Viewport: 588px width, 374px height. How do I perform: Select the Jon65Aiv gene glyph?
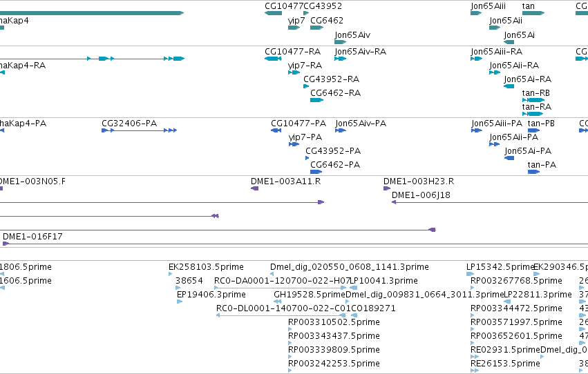tap(341, 42)
